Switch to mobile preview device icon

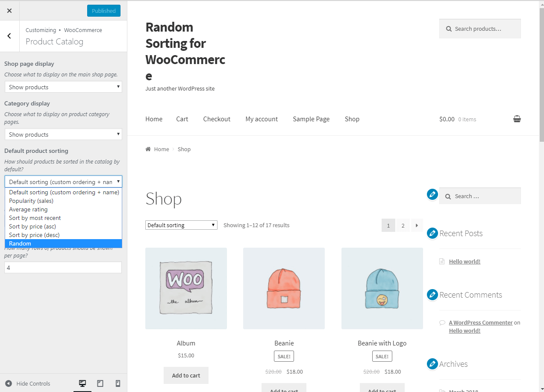118,383
